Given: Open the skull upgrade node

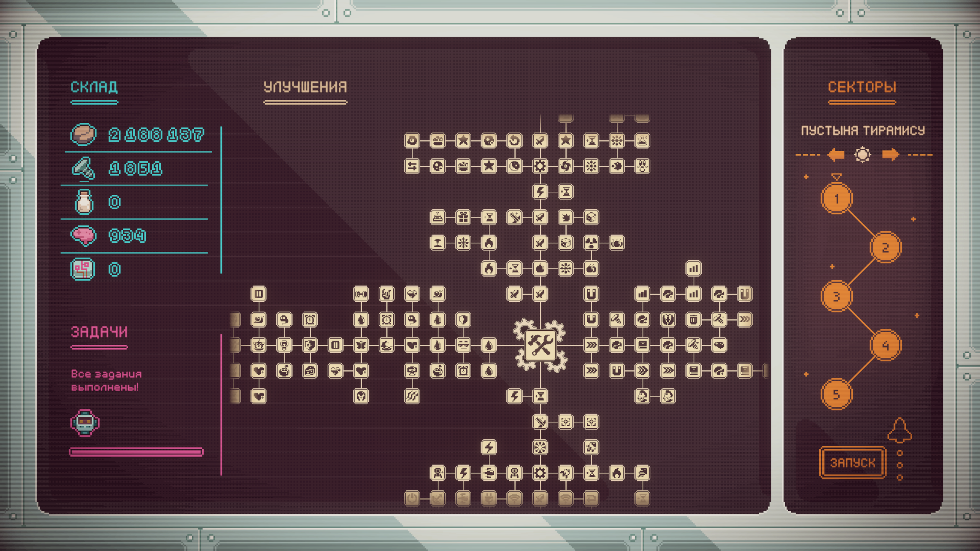Looking at the screenshot, I should point(412,371).
